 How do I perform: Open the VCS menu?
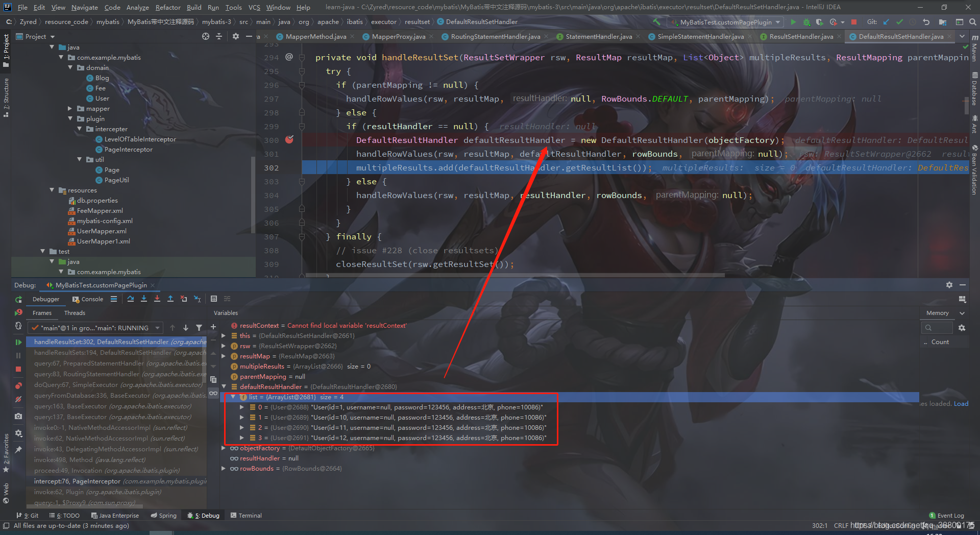pyautogui.click(x=254, y=7)
